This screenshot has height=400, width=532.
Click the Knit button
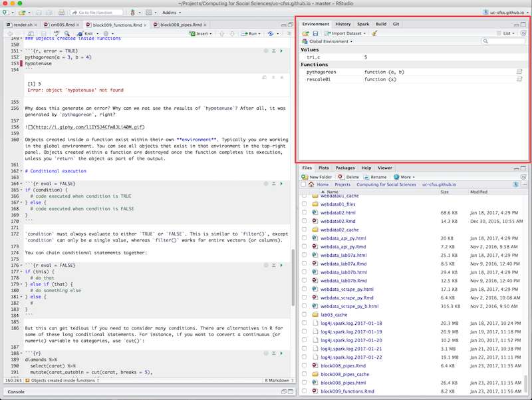pos(85,33)
